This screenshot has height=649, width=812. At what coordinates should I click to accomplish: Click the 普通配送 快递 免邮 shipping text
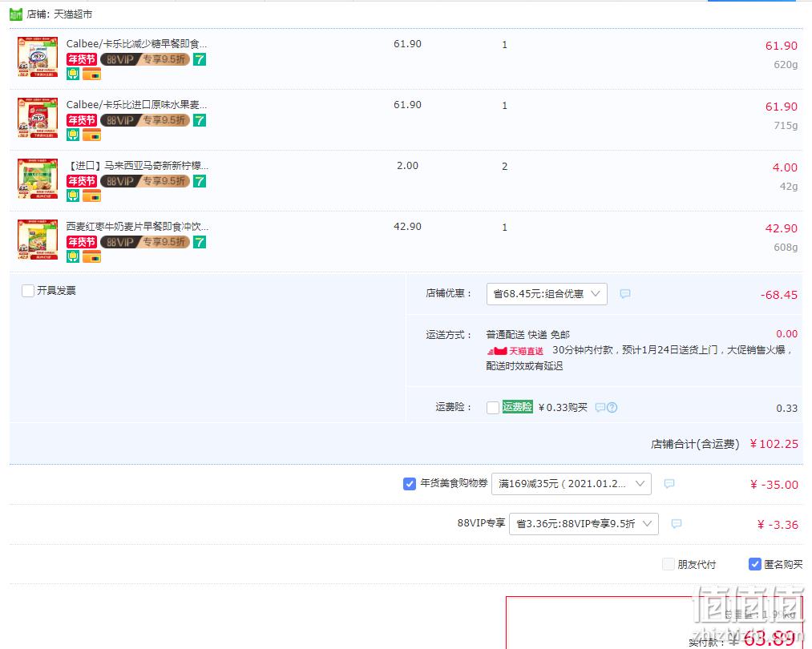(x=527, y=335)
